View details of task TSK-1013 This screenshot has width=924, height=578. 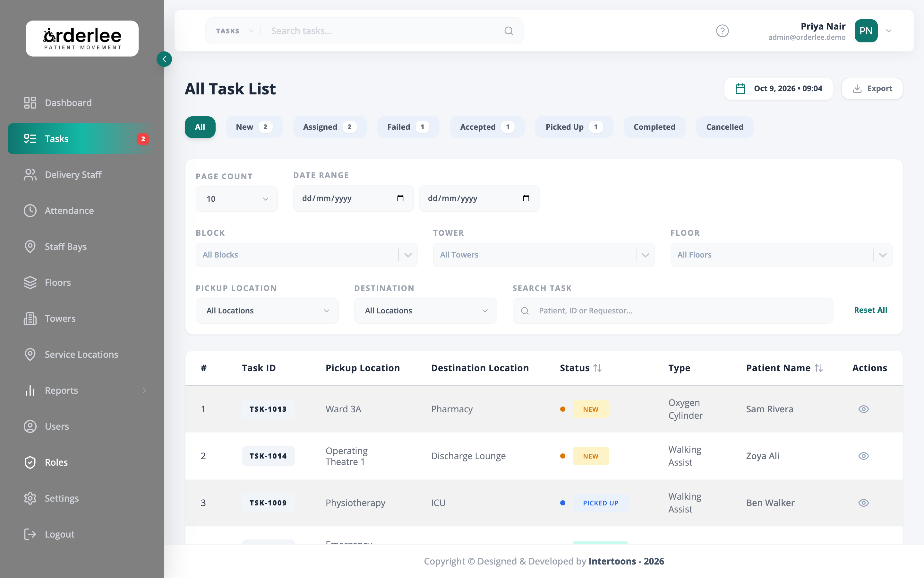tap(863, 409)
